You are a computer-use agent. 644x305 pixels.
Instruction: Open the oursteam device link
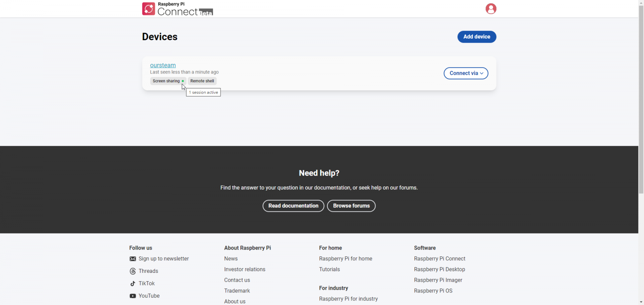click(163, 65)
